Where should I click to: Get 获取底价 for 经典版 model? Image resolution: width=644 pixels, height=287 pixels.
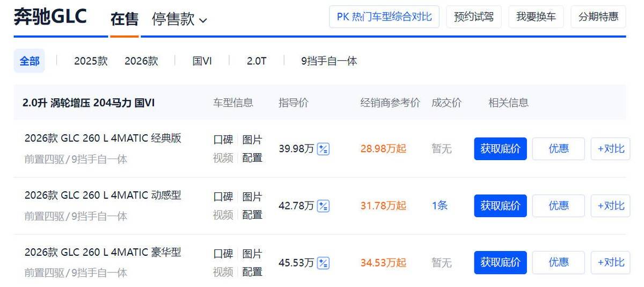click(500, 149)
